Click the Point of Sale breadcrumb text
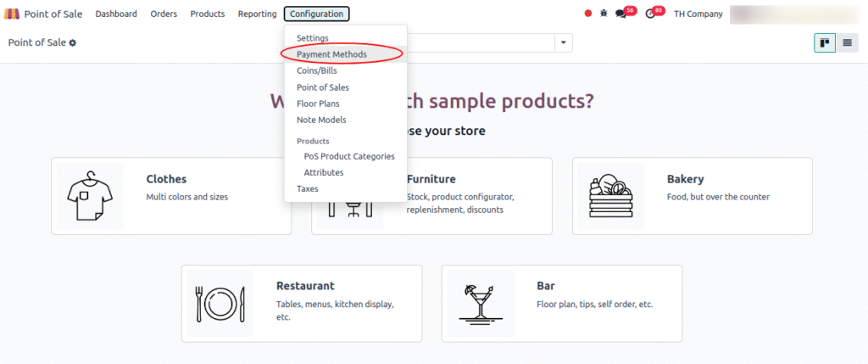Viewport: 868px width, 364px height. click(37, 42)
